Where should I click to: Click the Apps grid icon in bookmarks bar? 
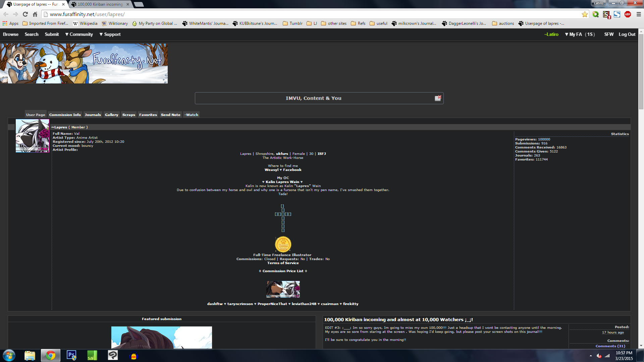click(5, 23)
